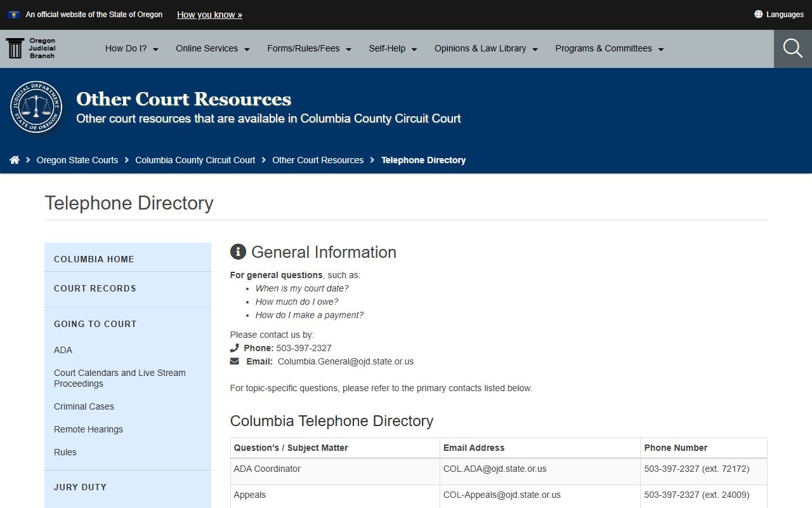Click the phone handset icon
This screenshot has height=508, width=812.
(235, 348)
